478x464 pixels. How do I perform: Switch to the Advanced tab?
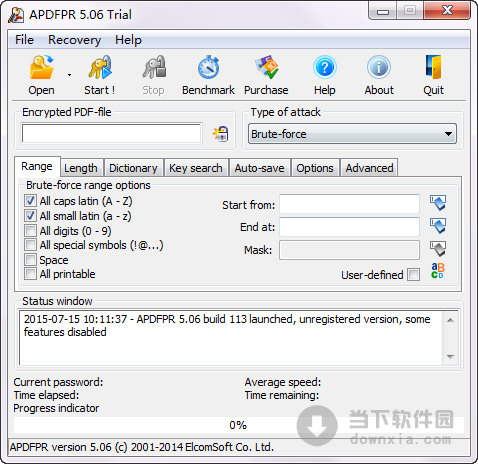(x=369, y=168)
